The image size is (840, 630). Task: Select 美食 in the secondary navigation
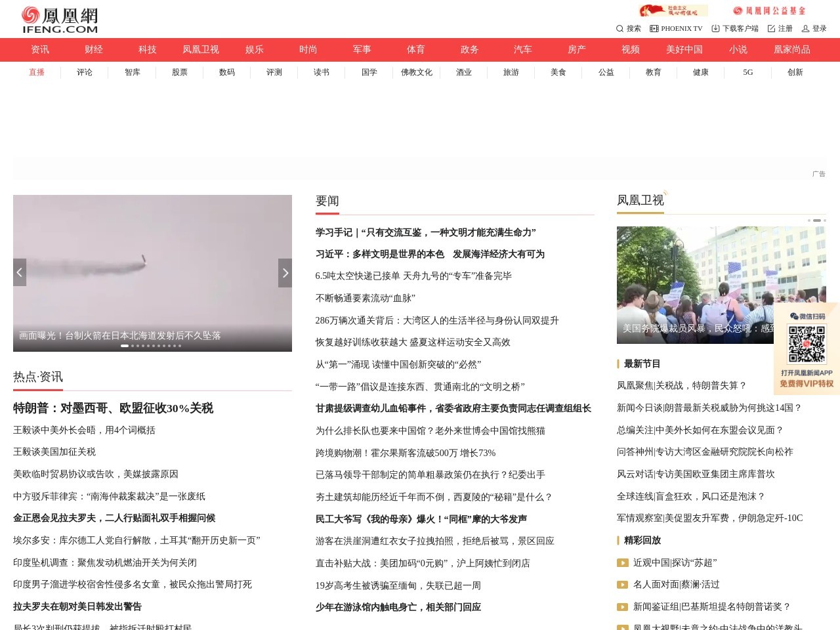coord(558,72)
